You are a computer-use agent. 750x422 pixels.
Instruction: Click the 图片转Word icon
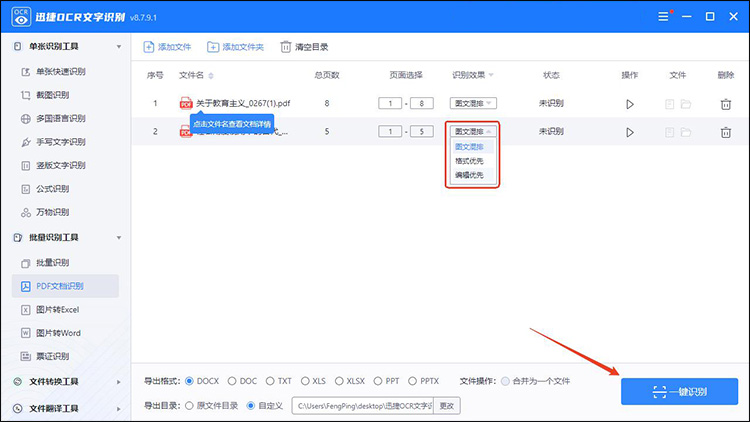coord(26,333)
